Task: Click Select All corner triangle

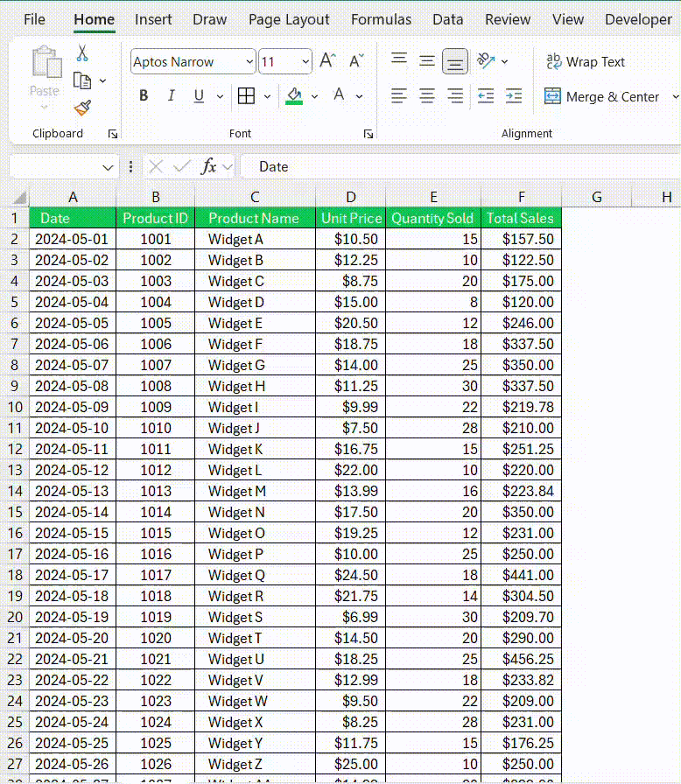Action: tap(19, 198)
